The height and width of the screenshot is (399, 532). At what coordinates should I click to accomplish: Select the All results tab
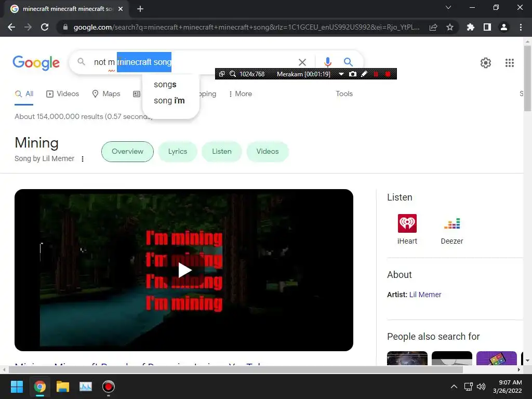pyautogui.click(x=24, y=94)
